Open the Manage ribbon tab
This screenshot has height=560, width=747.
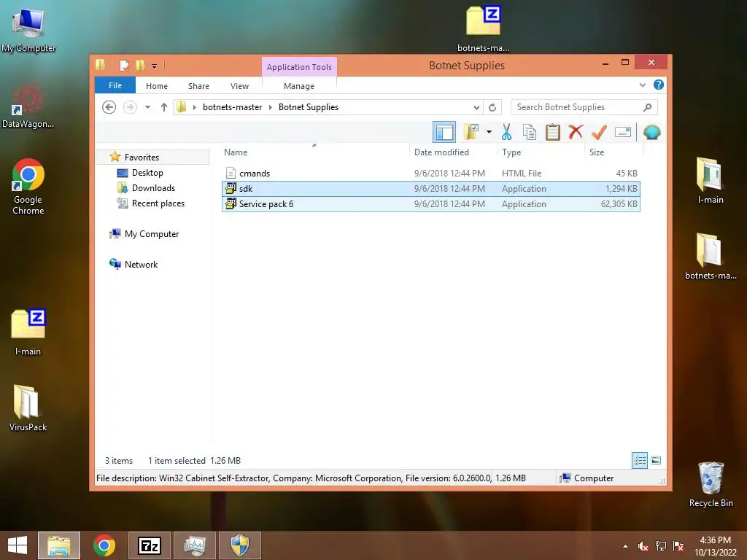[299, 86]
